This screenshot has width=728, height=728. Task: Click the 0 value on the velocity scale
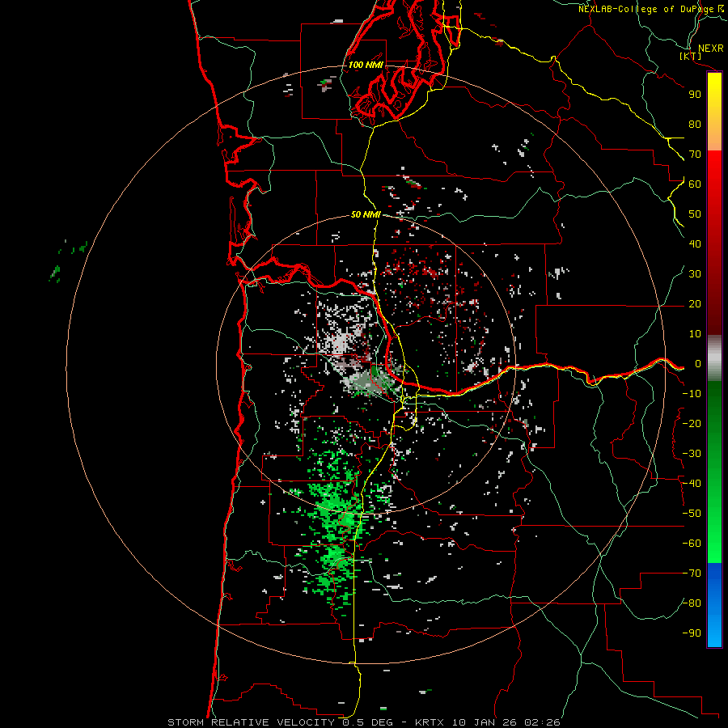point(697,363)
